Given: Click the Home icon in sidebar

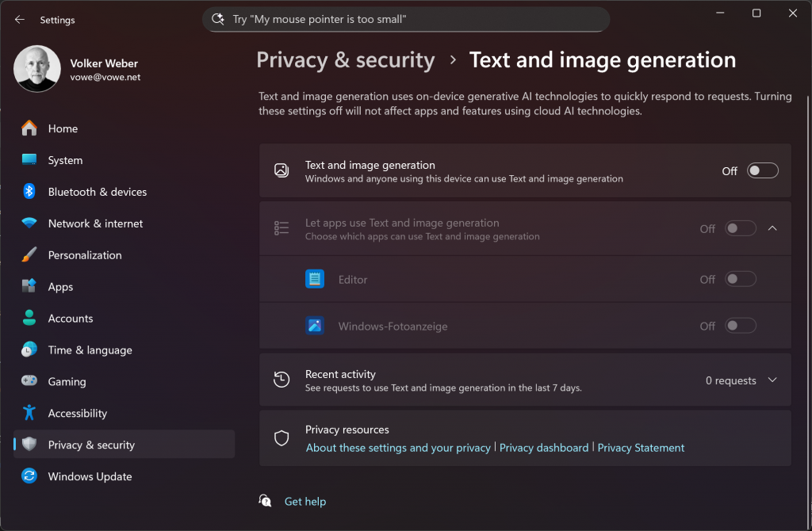Looking at the screenshot, I should pyautogui.click(x=29, y=128).
